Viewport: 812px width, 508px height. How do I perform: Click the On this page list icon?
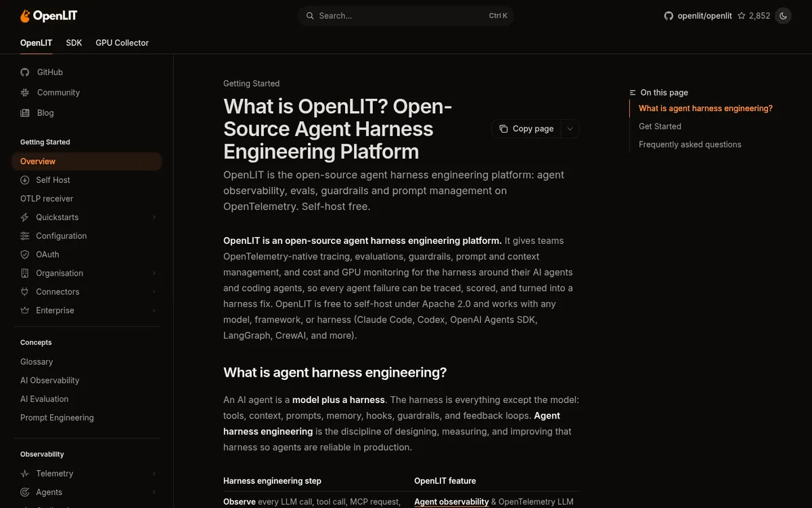633,93
